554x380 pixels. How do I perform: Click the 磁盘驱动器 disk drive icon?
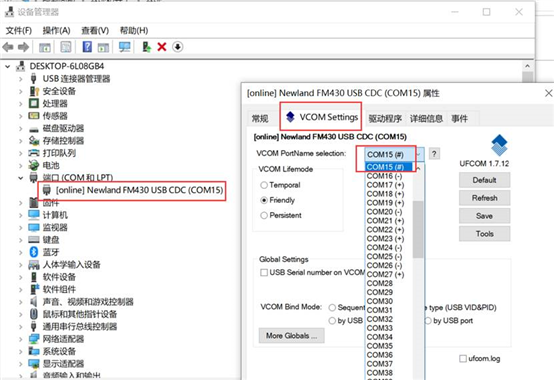(x=34, y=129)
